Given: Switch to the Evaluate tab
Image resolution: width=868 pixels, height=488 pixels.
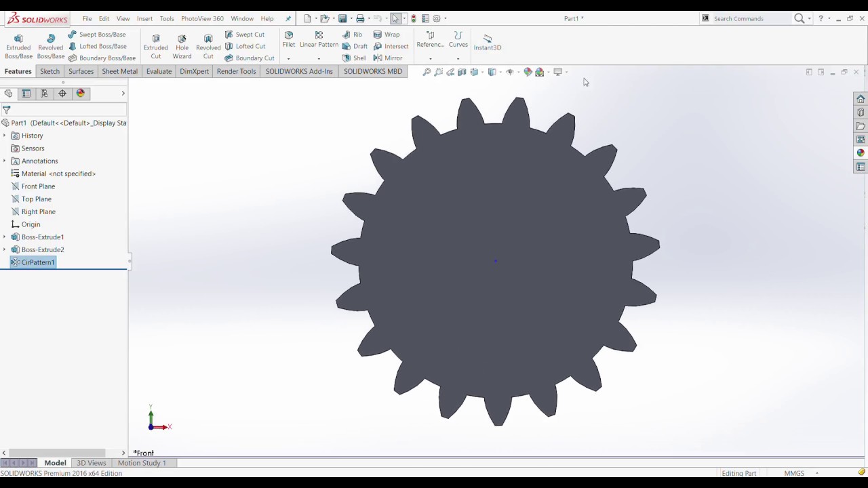Looking at the screenshot, I should 159,71.
